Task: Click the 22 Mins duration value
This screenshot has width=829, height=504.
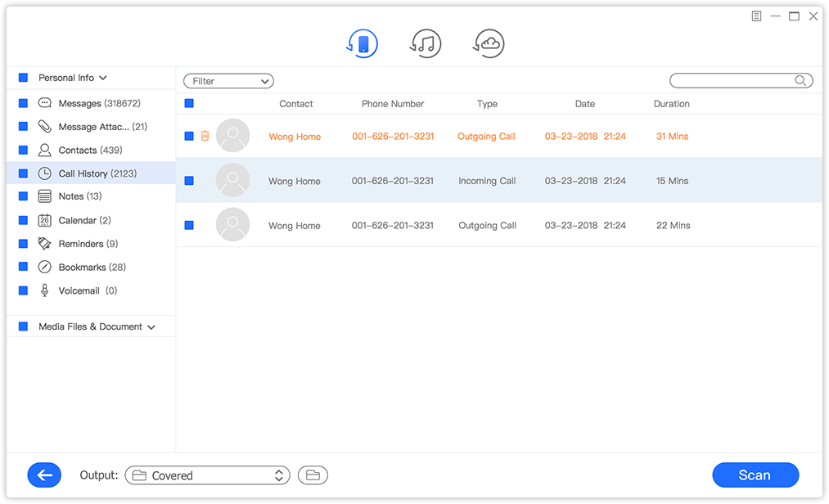Action: (x=673, y=225)
